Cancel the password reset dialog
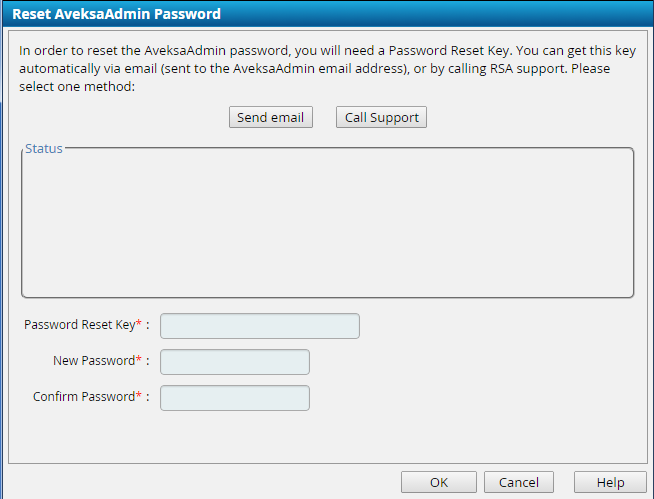The width and height of the screenshot is (654, 499). (518, 482)
